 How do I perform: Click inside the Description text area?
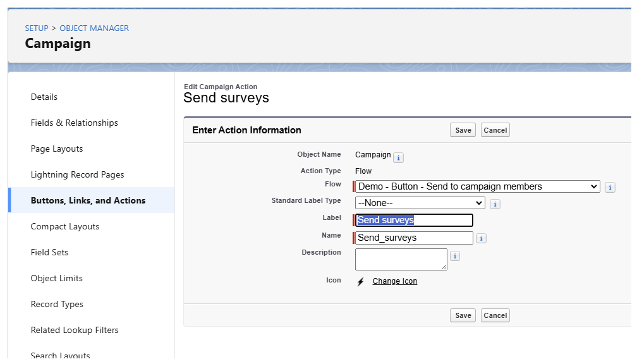[x=401, y=259]
